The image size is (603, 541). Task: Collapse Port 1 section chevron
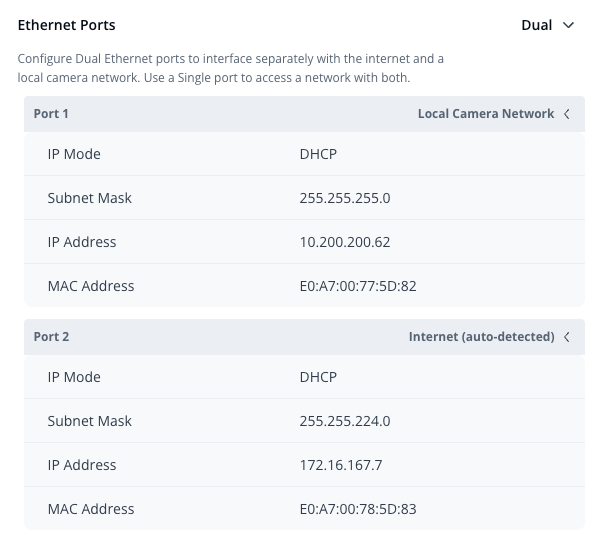567,114
